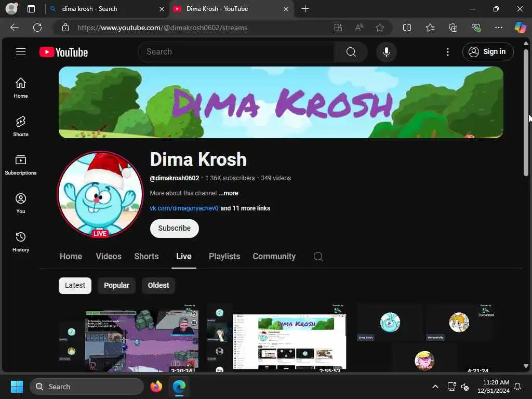View site information lock icon

click(65, 28)
